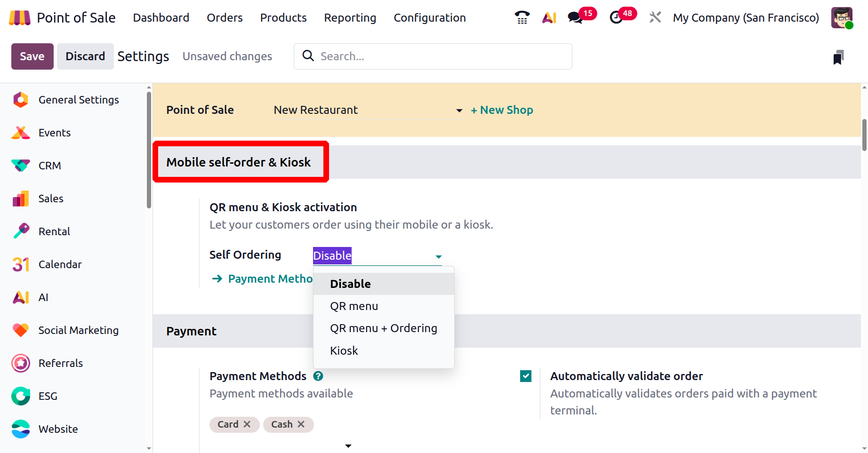The width and height of the screenshot is (868, 453).
Task: Select the Social Marketing sidebar icon
Action: tap(21, 330)
